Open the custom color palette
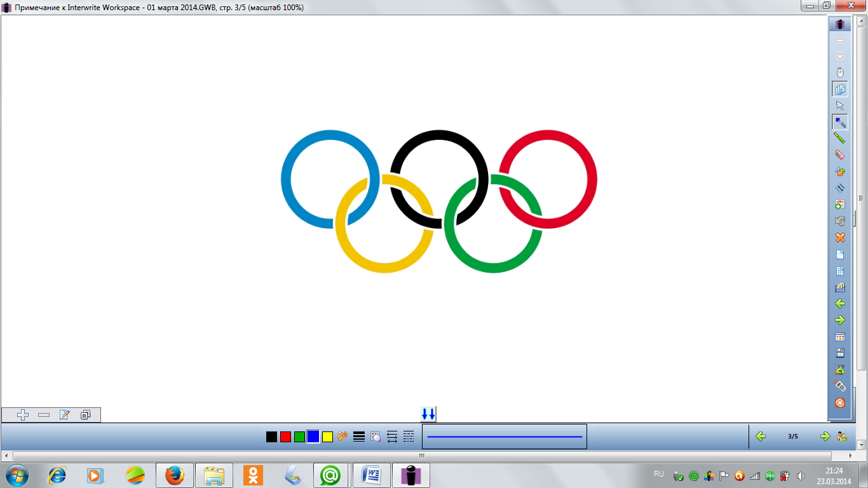 pos(342,437)
